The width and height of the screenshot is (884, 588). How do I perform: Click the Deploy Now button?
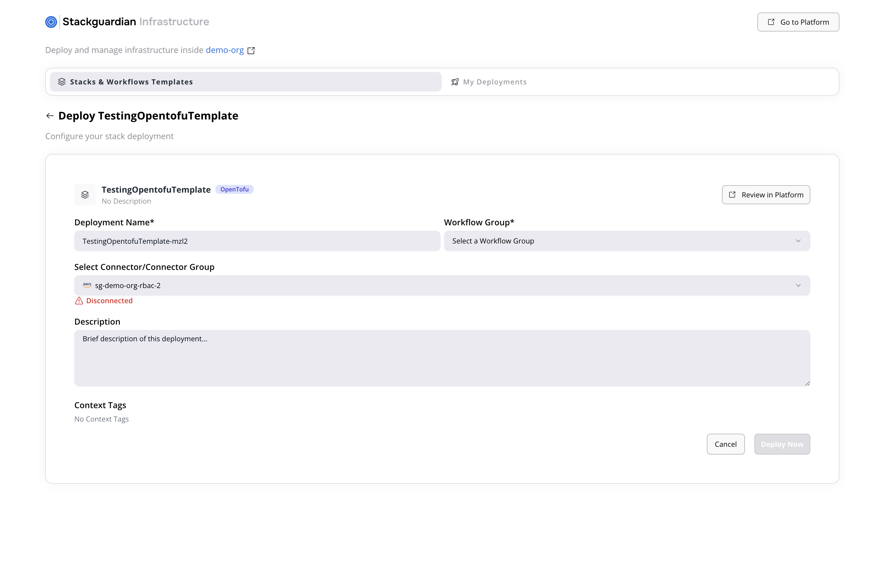782,444
